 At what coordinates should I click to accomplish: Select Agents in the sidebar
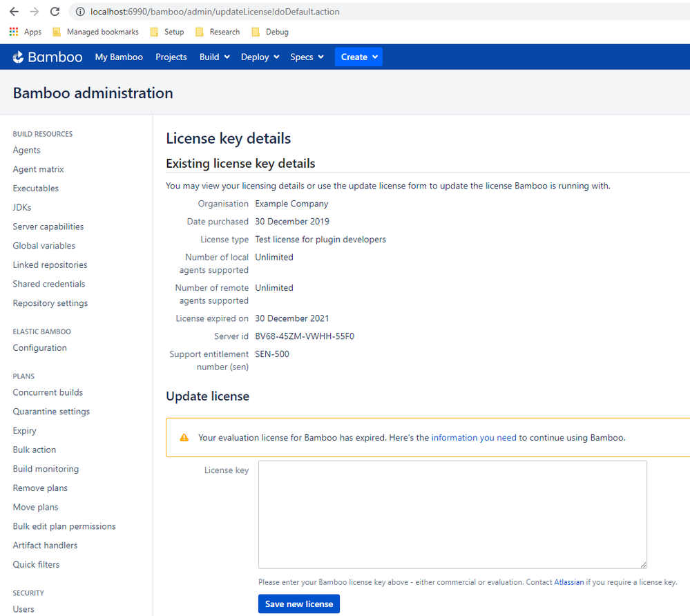tap(26, 150)
